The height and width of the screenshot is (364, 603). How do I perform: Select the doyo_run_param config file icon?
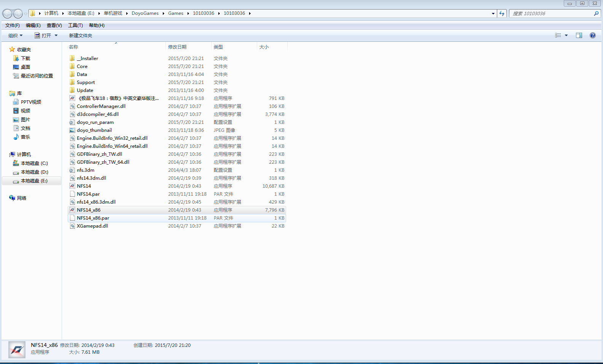tap(72, 122)
